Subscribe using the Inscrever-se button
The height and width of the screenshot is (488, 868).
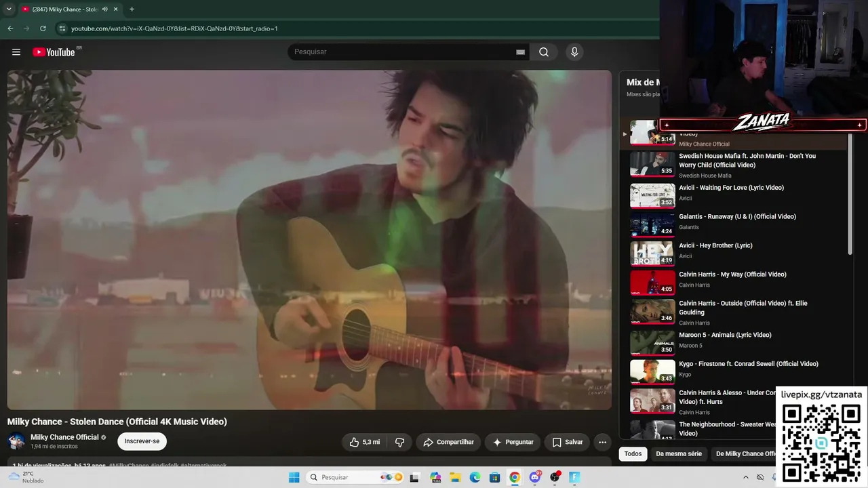pyautogui.click(x=142, y=441)
